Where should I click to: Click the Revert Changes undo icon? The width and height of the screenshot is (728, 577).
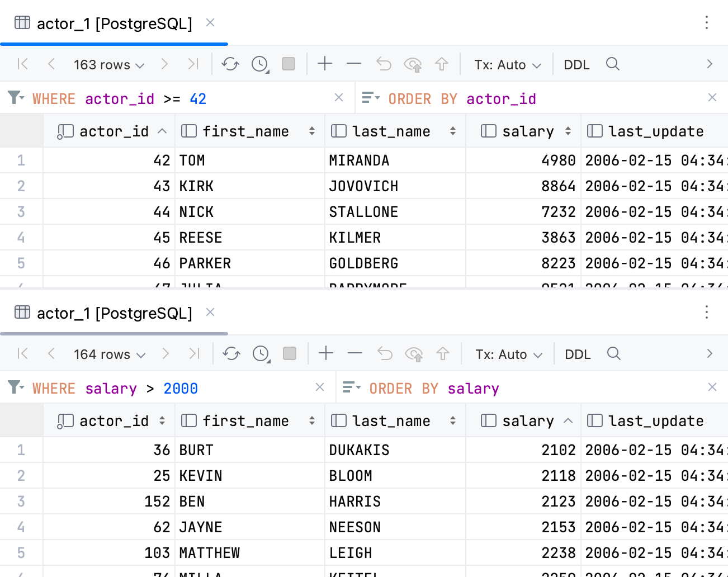[384, 64]
